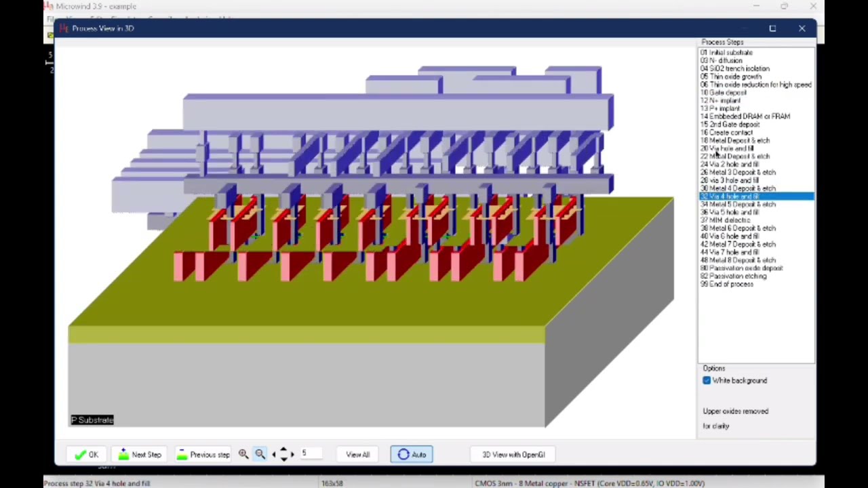Select step 05 Thin oxide growth
This screenshot has width=868, height=488.
tap(756, 77)
